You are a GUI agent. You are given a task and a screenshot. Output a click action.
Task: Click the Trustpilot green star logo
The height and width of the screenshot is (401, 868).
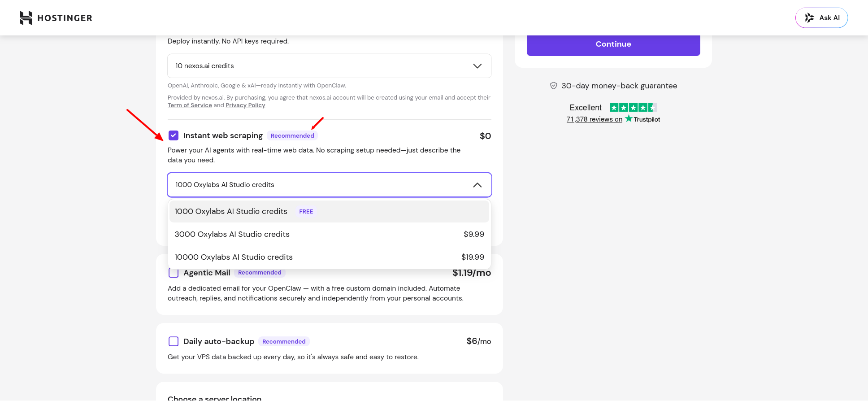629,118
